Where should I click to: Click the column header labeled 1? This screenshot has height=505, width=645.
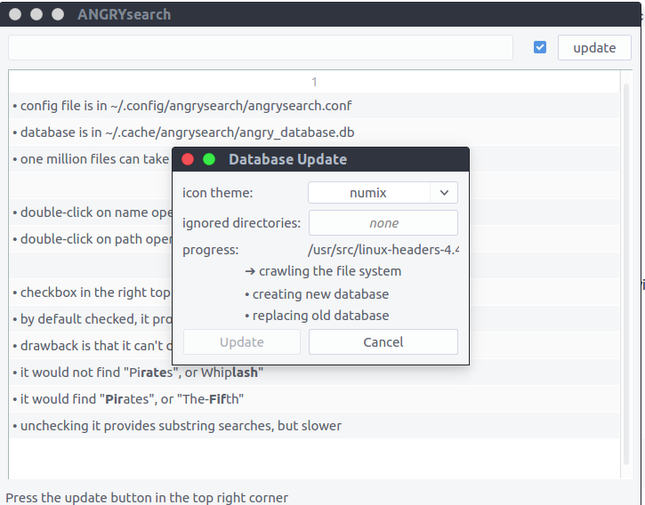(x=314, y=82)
